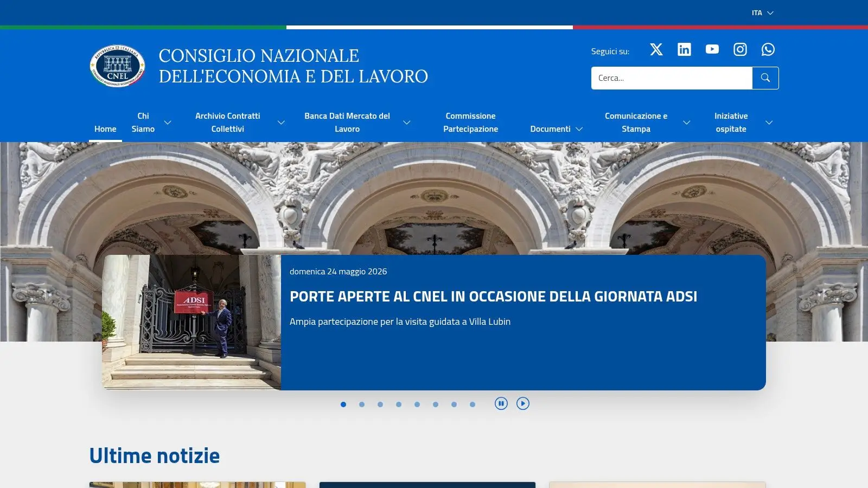
Task: Select the fifth carousel slide dot
Action: [x=417, y=404]
